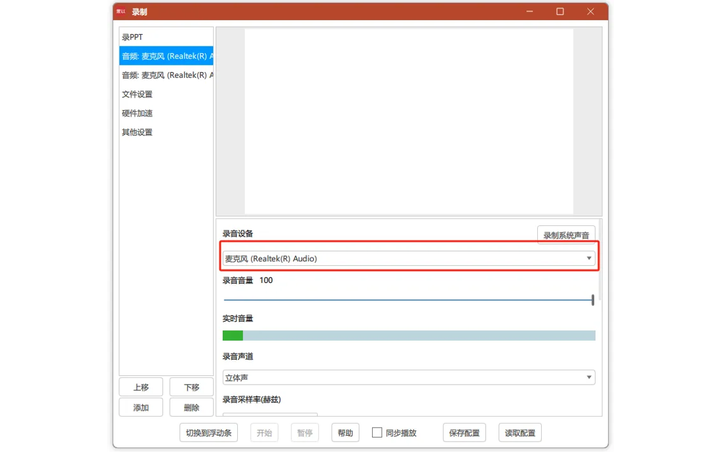Screen dimensions: 720x452
Task: Click the white preview area
Action: (409, 121)
